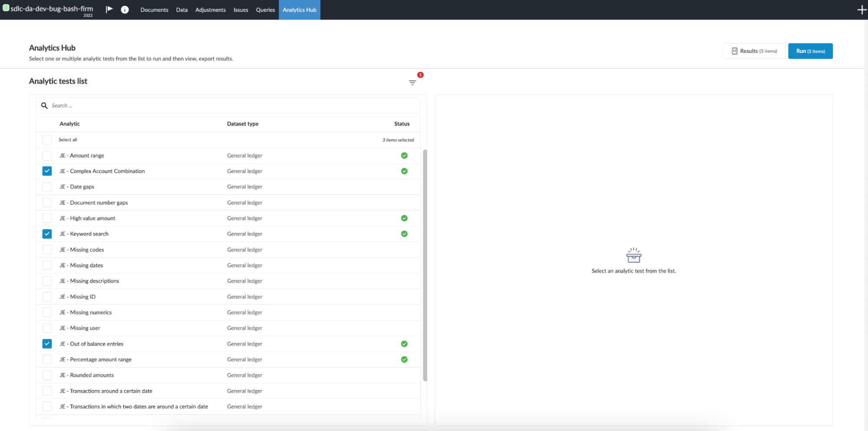Switch to the Data tab
Screen dimensions: 868x431
182,10
